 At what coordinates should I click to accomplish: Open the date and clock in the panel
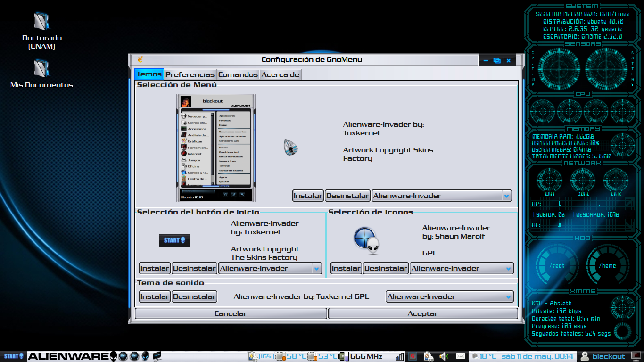(537, 356)
